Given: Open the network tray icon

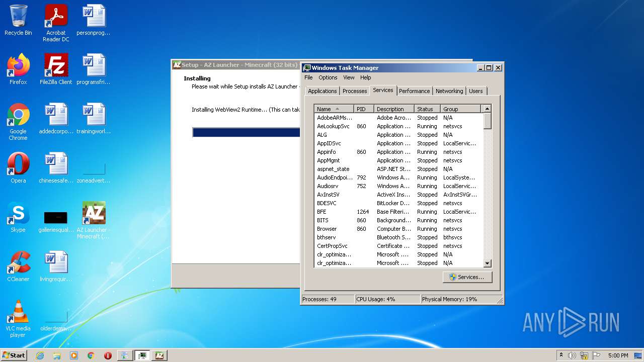Looking at the screenshot, I should click(x=584, y=355).
